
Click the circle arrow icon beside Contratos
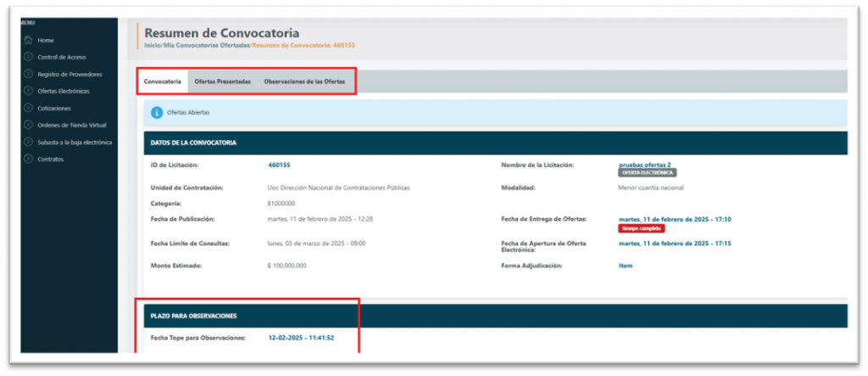tap(28, 160)
